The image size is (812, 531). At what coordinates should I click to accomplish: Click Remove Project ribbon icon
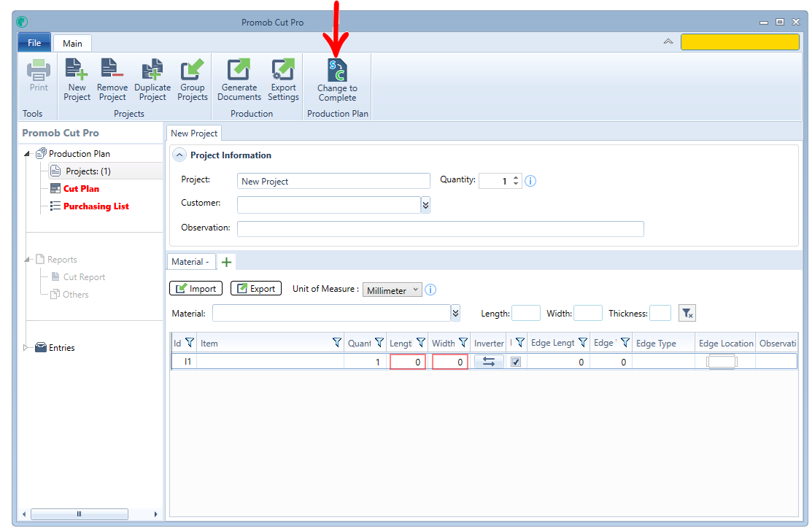(112, 80)
